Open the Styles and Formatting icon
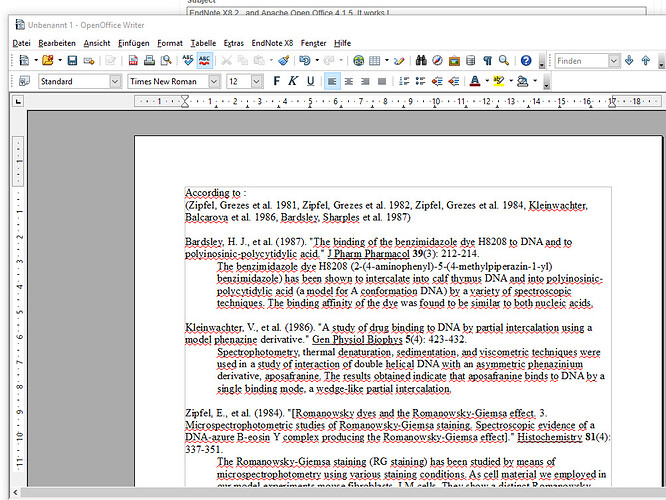The image size is (666, 500). (x=24, y=81)
